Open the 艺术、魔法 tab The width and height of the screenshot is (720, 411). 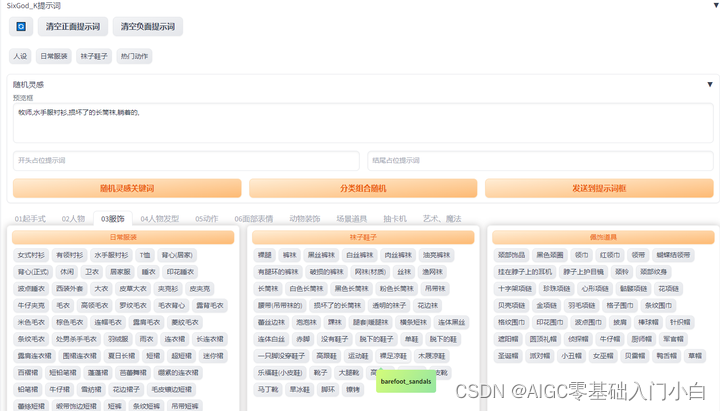(x=442, y=219)
